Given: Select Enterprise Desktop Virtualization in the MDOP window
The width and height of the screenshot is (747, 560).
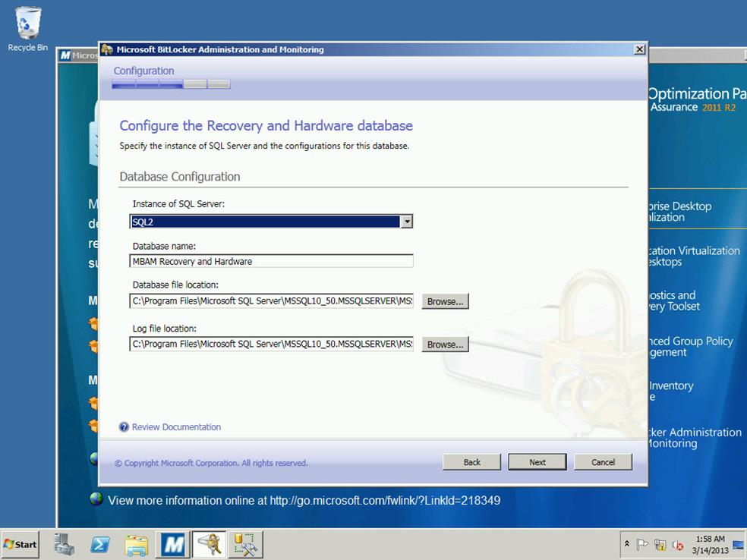Looking at the screenshot, I should coord(680,212).
